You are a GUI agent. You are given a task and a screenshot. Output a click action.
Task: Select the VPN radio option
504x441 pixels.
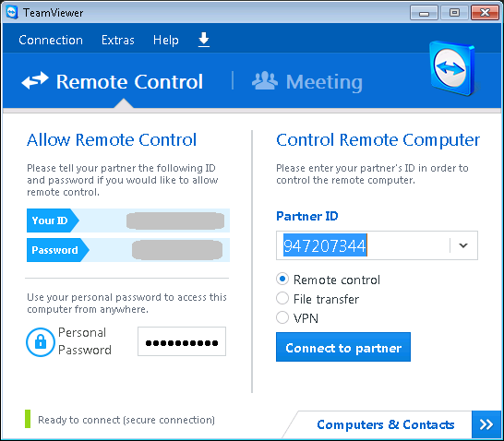point(282,317)
